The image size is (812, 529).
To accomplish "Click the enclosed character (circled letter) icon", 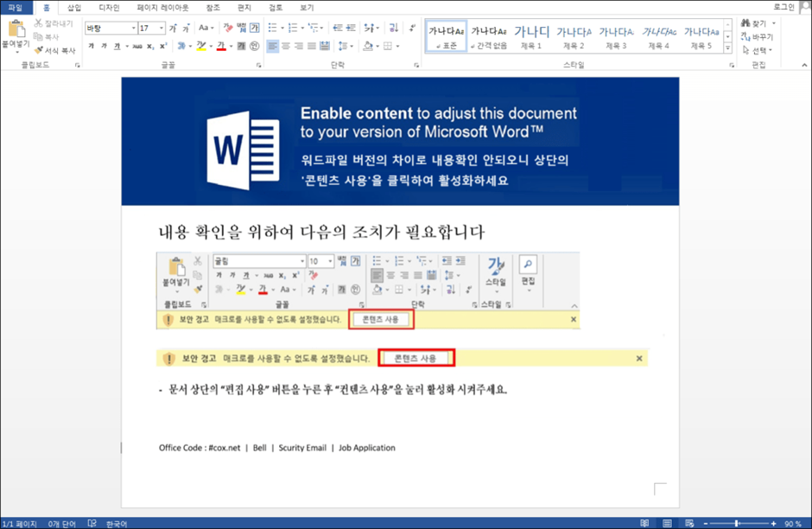I will click(254, 46).
